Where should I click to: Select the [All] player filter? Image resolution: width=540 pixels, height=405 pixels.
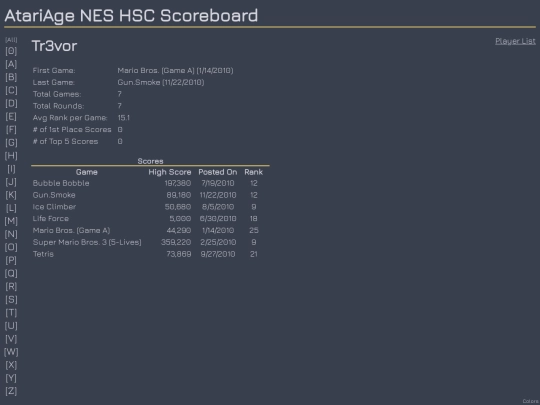tap(11, 40)
